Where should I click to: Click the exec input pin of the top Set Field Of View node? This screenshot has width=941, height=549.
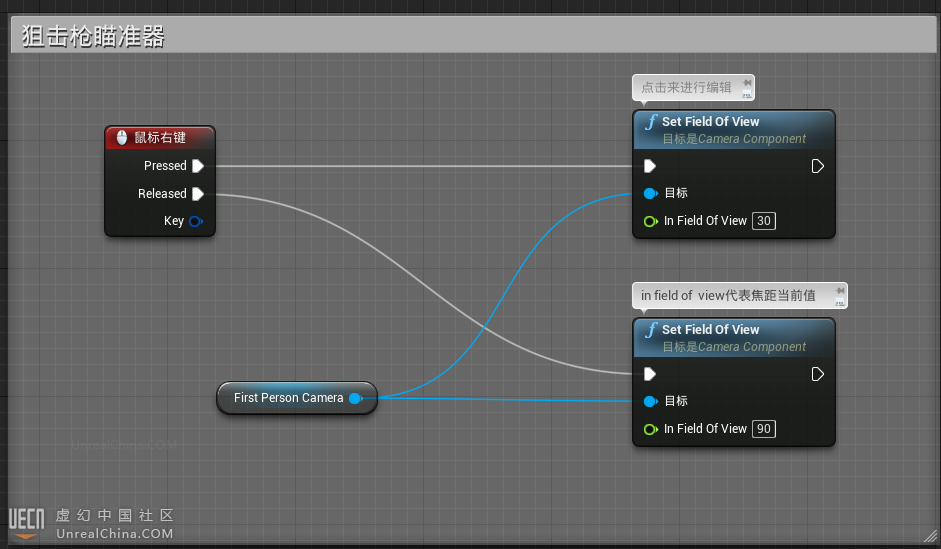[650, 166]
